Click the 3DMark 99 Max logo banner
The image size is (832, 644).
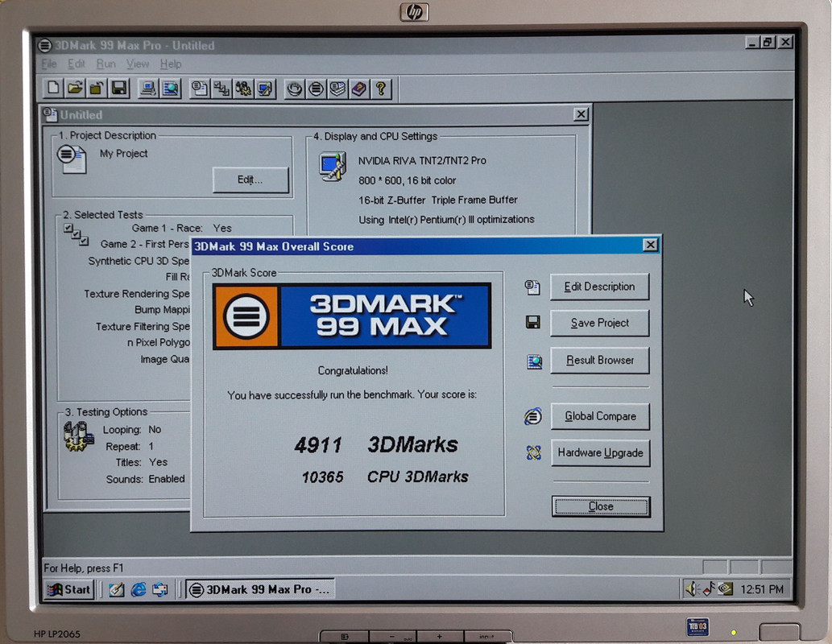point(352,316)
